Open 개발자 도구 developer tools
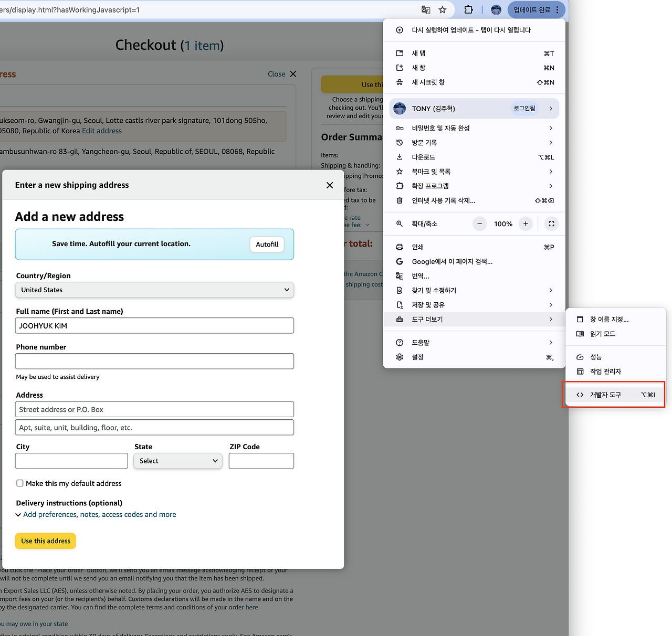 click(x=616, y=395)
